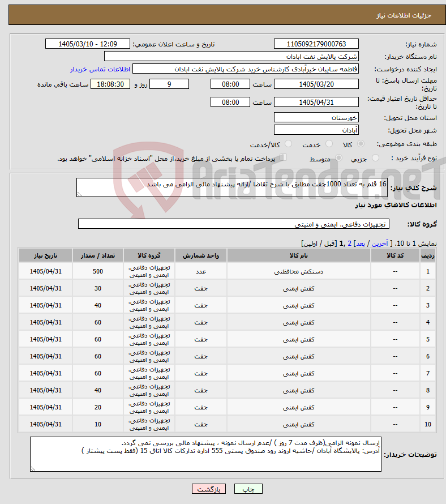Click the گروه کالا field تجهیزات دفاعی
The width and height of the screenshot is (446, 504).
click(x=234, y=224)
